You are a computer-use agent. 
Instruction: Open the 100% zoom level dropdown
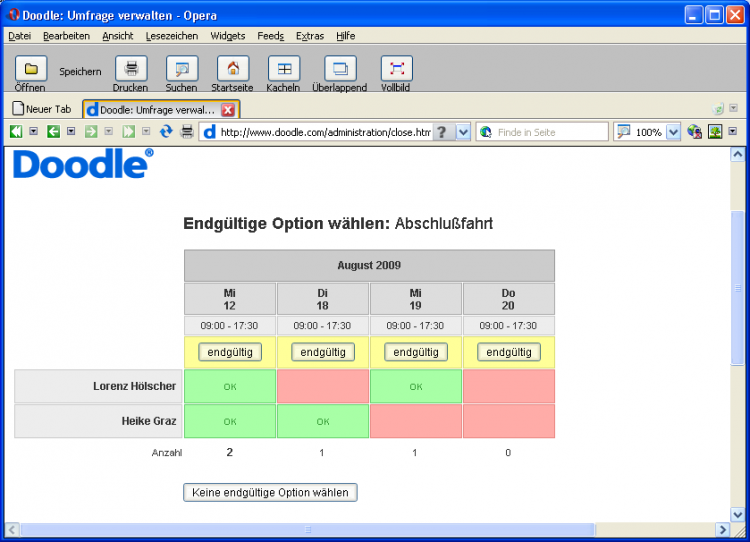coord(673,132)
